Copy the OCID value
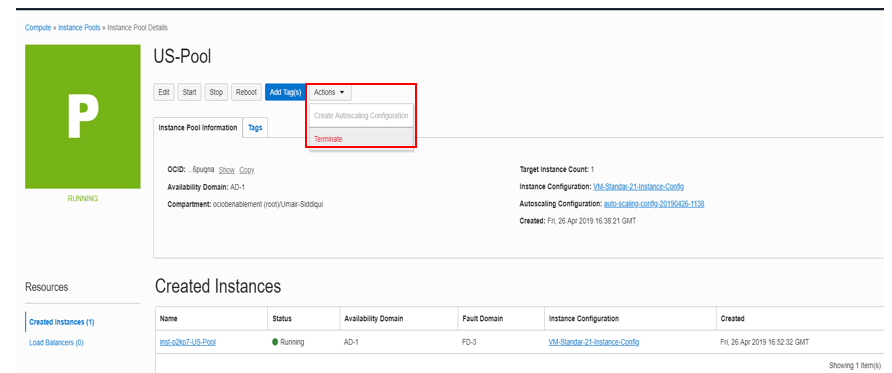Screen dimensions: 892x373 [x=246, y=170]
